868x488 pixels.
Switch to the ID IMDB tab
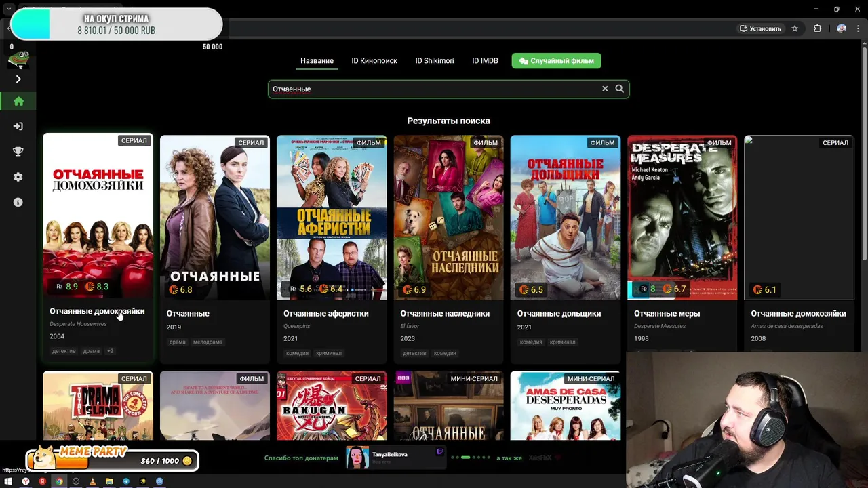point(485,61)
